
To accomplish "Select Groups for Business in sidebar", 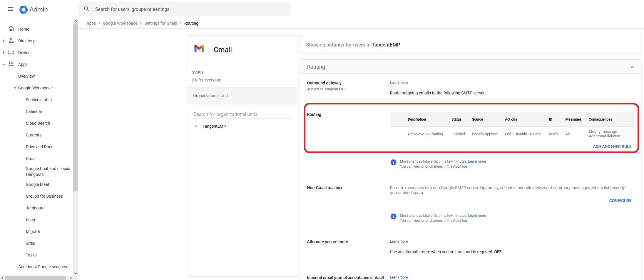I will pyautogui.click(x=44, y=196).
